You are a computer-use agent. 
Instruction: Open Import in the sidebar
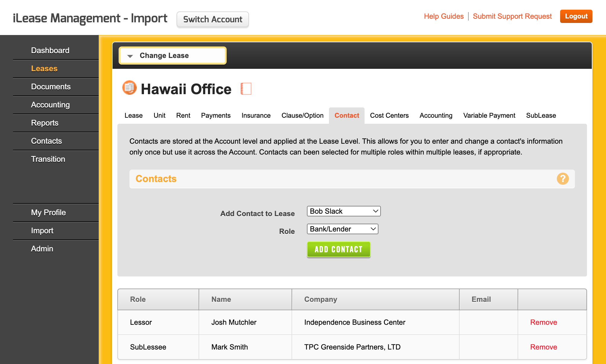(56, 231)
